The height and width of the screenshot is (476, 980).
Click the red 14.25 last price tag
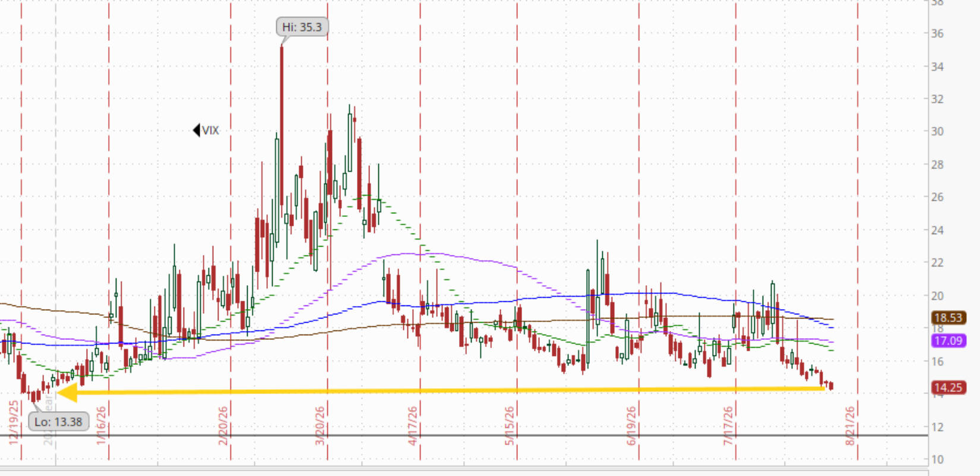tap(949, 388)
